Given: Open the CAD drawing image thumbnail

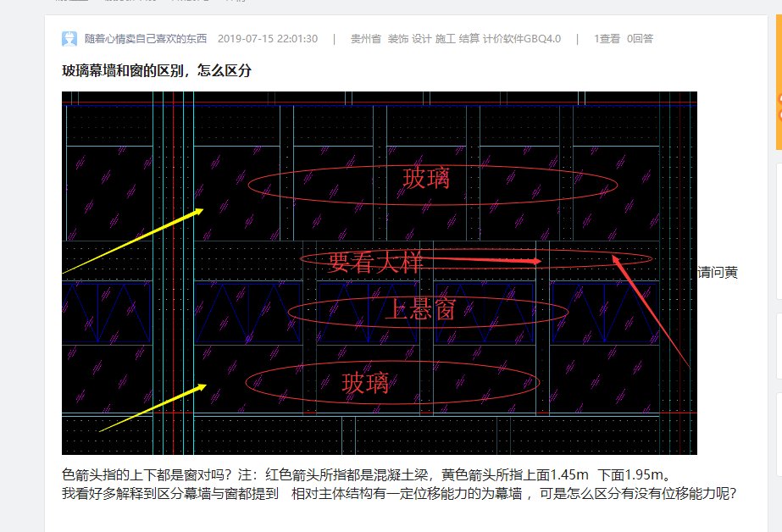Looking at the screenshot, I should 380,273.
